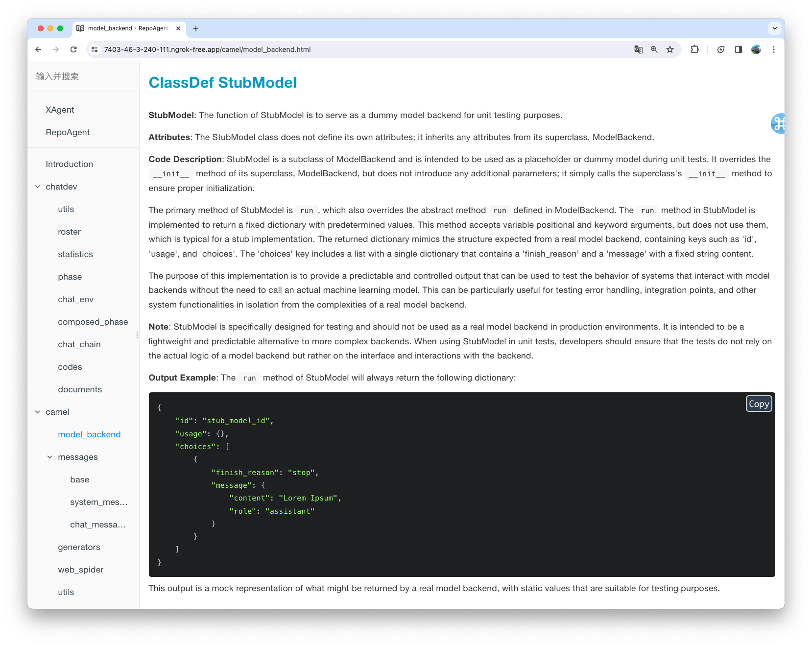Click the "stub_model_id" value in code block

coord(236,421)
